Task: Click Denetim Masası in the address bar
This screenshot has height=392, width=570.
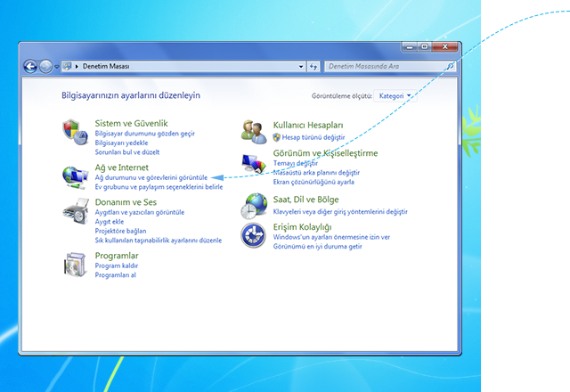Action: coord(106,66)
